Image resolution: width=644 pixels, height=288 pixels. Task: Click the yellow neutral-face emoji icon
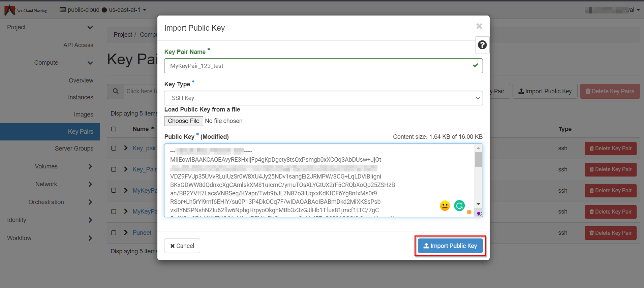point(445,205)
